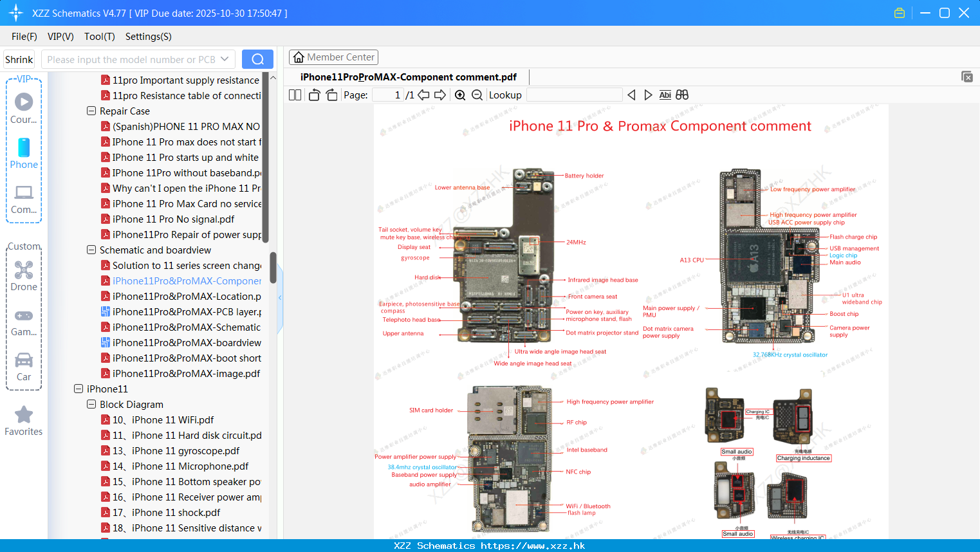This screenshot has height=552, width=980.
Task: Open the Game console category
Action: (24, 322)
